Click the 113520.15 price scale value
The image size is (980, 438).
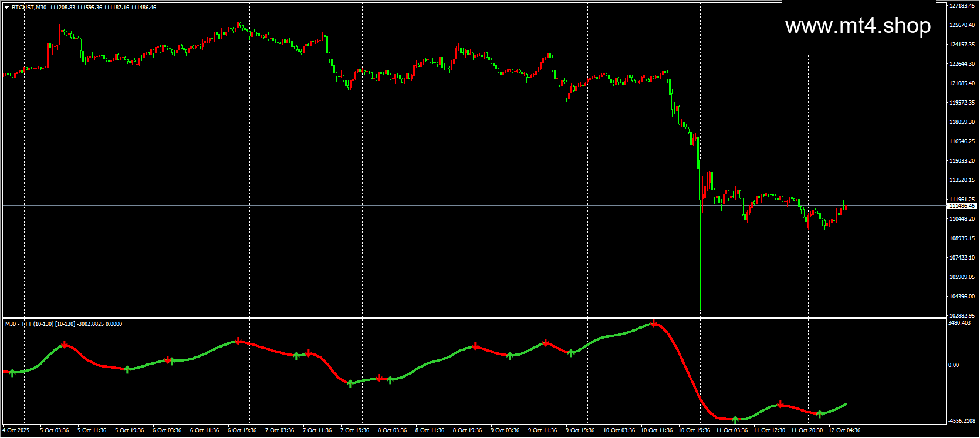coord(962,180)
